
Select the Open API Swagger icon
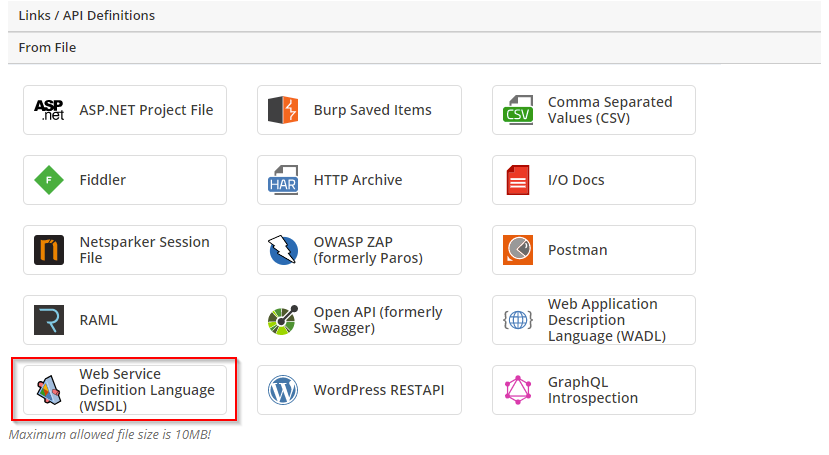(283, 320)
